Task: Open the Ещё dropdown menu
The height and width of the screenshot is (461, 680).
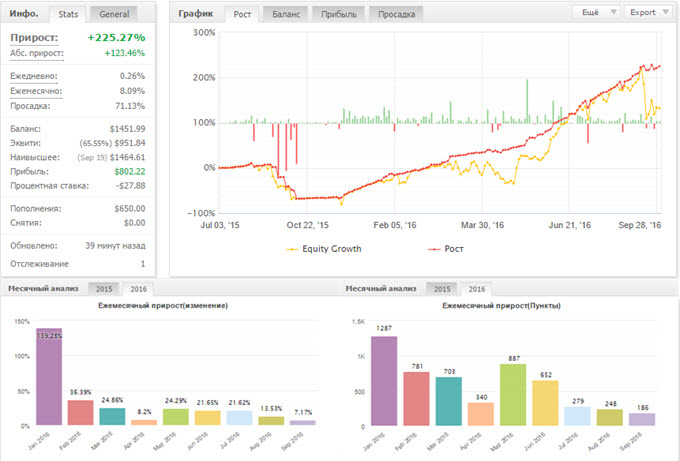Action: tap(597, 12)
